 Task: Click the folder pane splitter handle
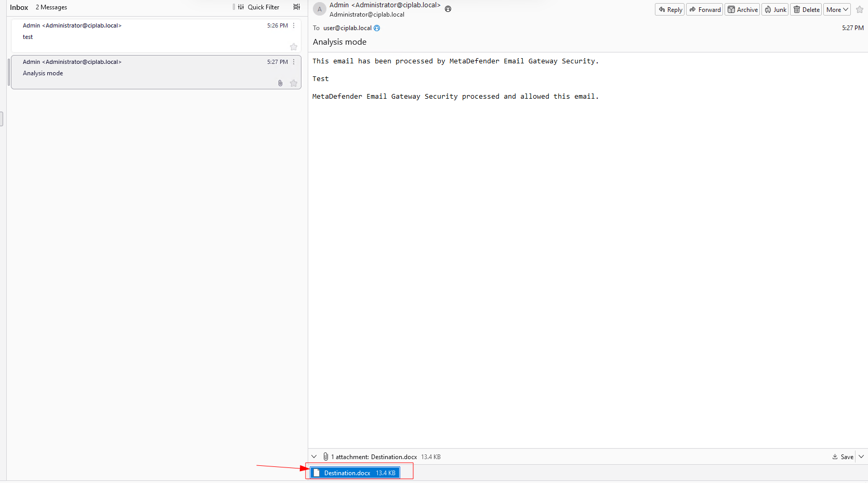click(2, 118)
